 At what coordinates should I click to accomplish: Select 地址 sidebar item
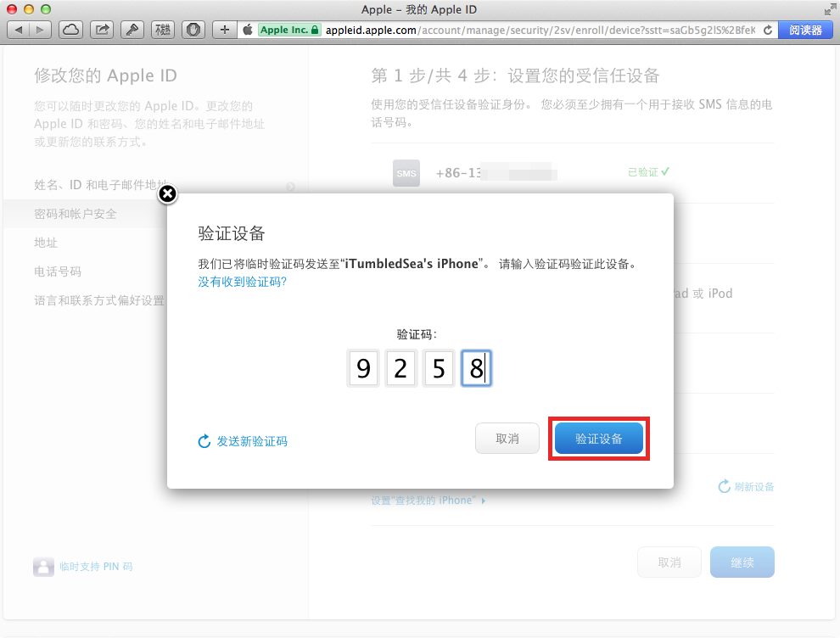tap(46, 243)
